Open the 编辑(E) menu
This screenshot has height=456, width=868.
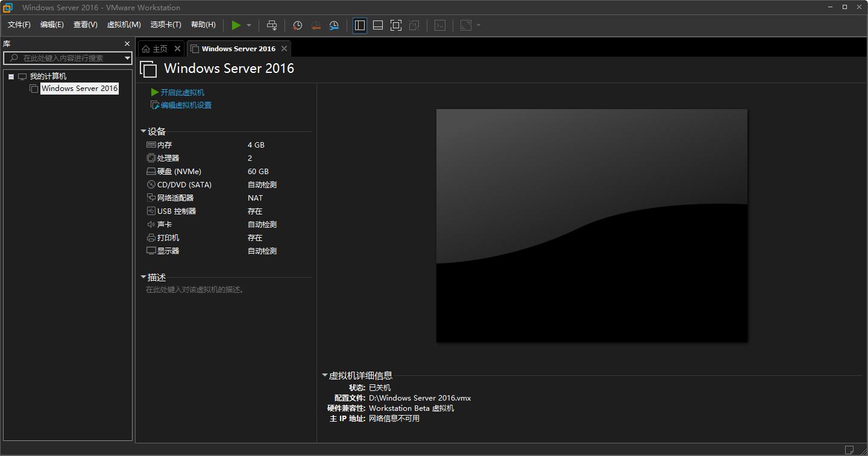tap(52, 25)
